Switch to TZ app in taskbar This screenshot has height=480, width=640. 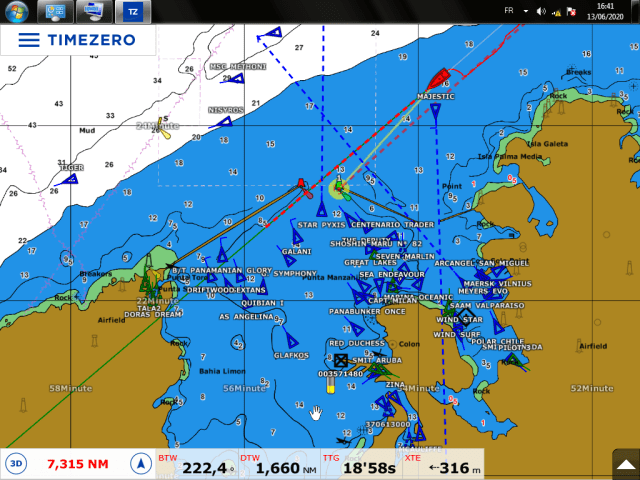[133, 12]
